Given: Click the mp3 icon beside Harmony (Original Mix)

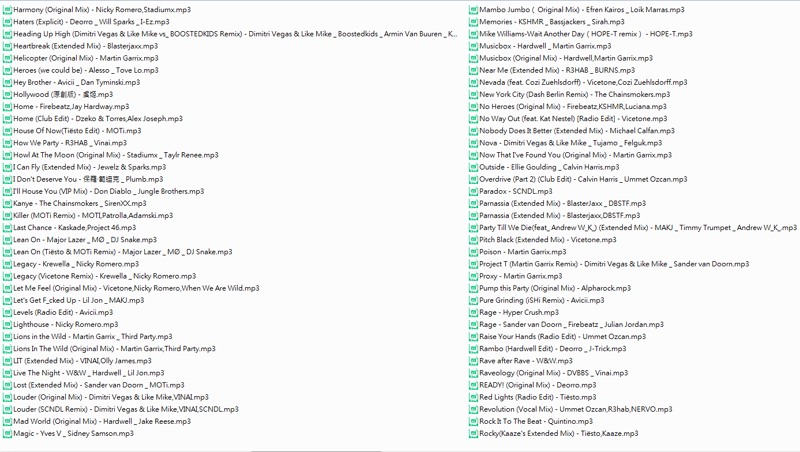Looking at the screenshot, I should 6,9.
